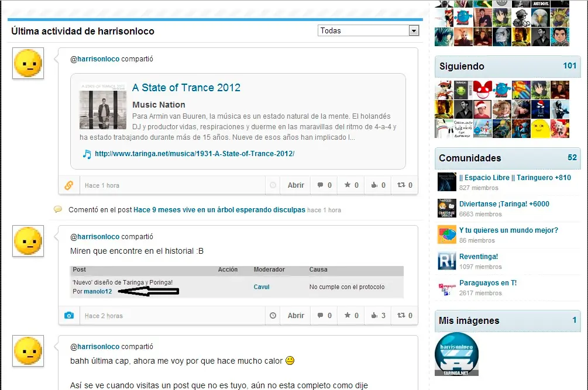Open the Comunidades count 52
The width and height of the screenshot is (588, 390).
point(572,157)
